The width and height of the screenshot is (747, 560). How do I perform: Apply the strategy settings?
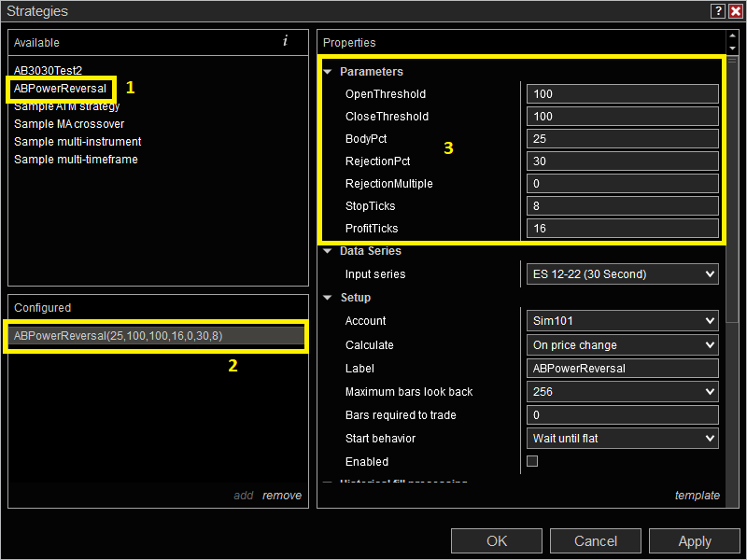[694, 540]
